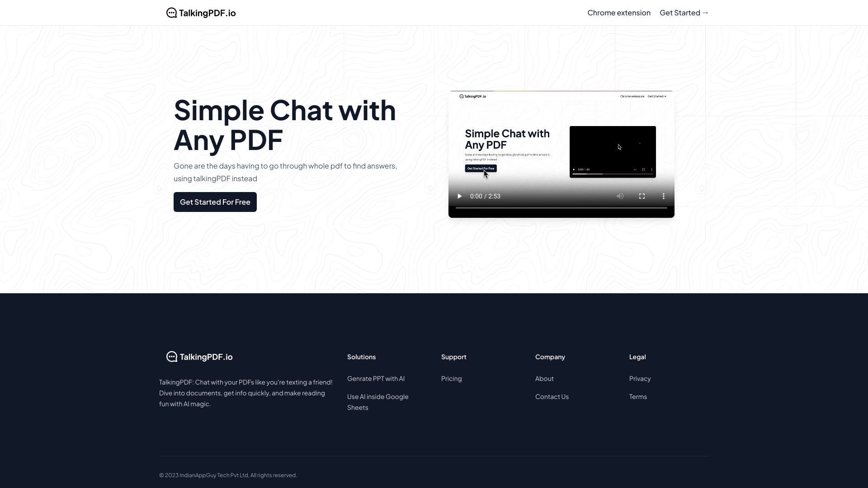868x488 pixels.
Task: Click Get Started For Free button
Action: point(215,202)
